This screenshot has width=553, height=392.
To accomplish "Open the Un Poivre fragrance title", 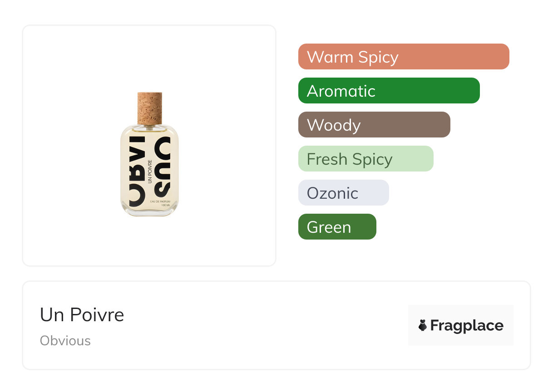I will (82, 315).
